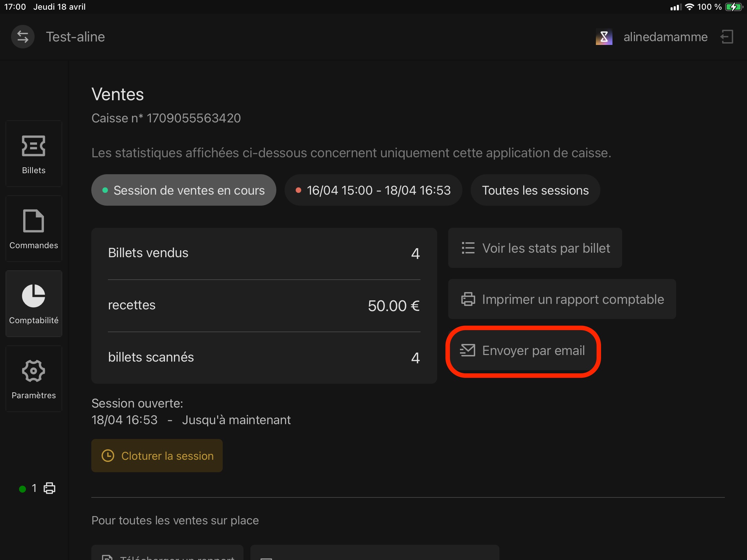Tap the battery indicator in status bar
747x560 pixels.
coord(734,7)
